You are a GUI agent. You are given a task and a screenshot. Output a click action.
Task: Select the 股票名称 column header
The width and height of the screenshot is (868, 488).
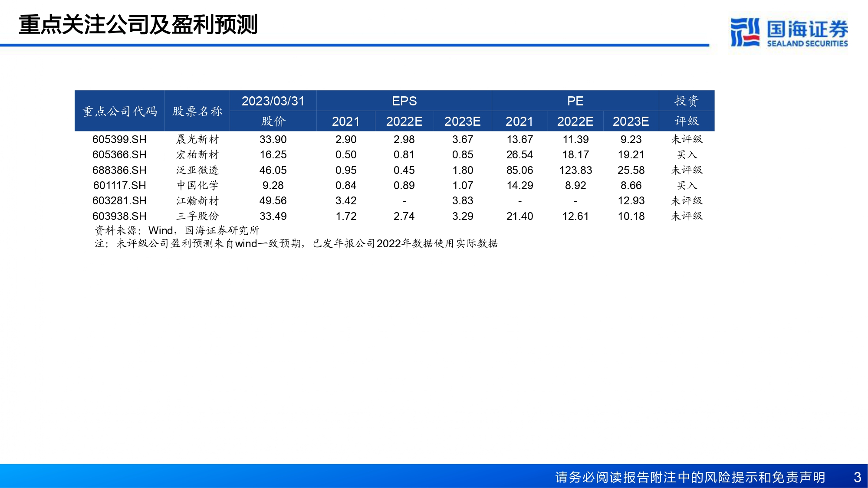tap(197, 111)
